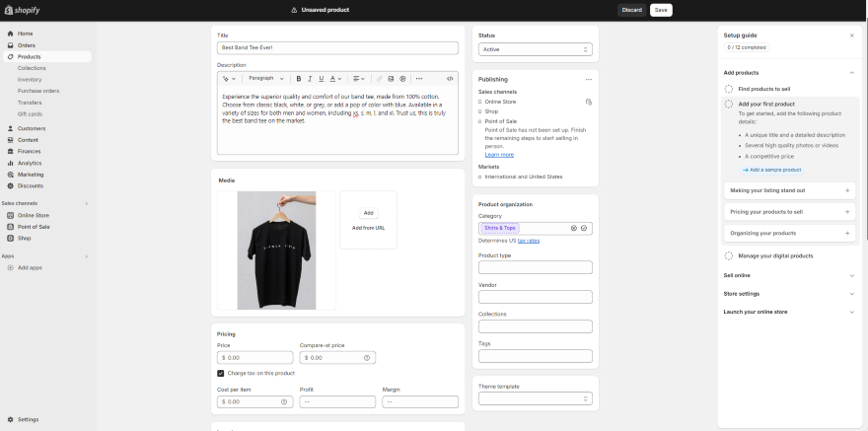Click the Save button
Viewport: 868px width, 431px height.
click(661, 10)
